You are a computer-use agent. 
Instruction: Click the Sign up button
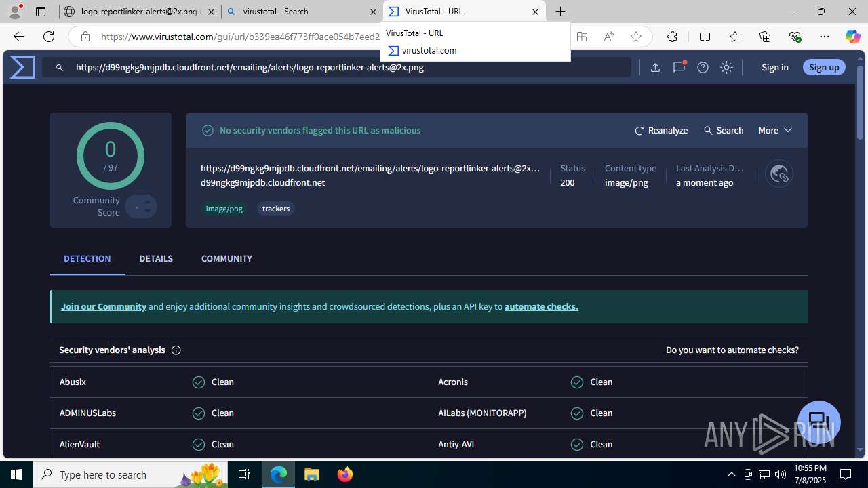point(824,67)
